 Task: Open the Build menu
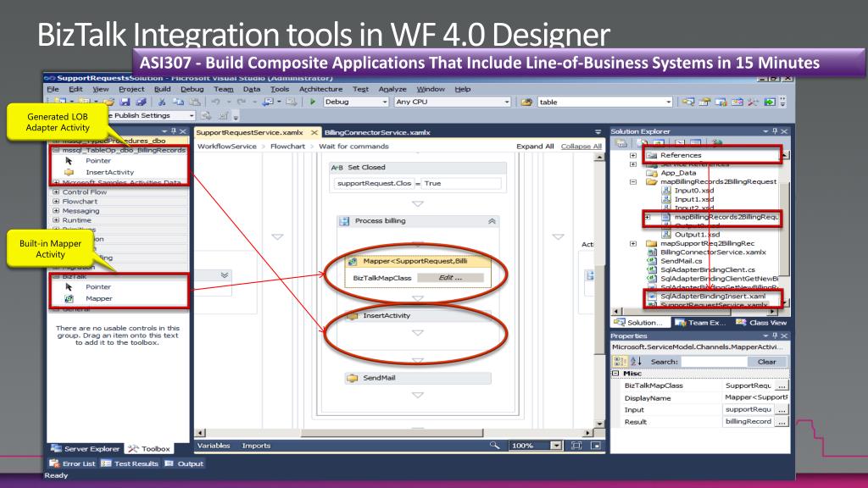(162, 89)
